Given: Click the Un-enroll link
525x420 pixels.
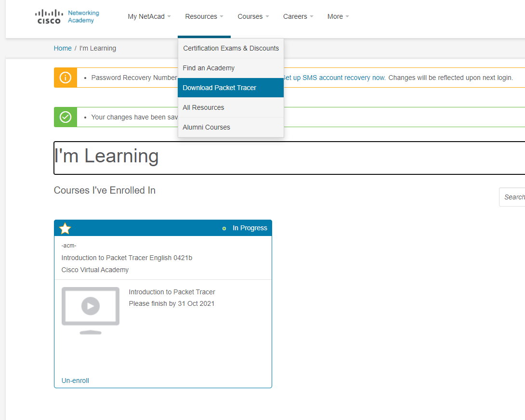Looking at the screenshot, I should 75,381.
